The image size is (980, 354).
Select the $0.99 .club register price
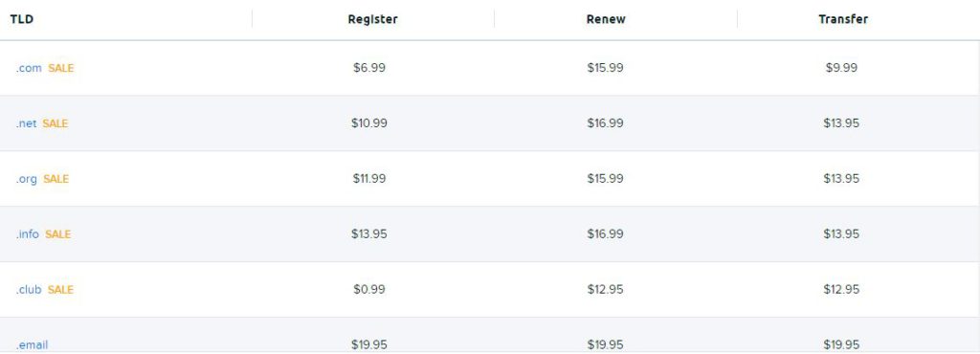369,290
